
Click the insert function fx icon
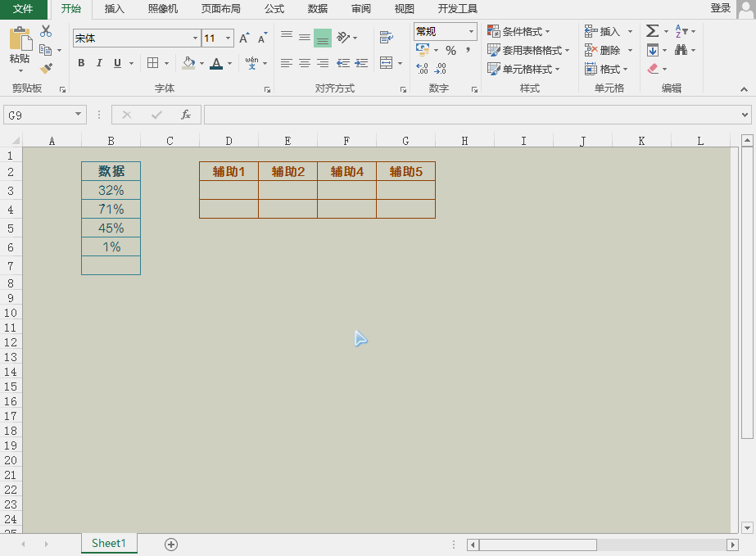(x=186, y=115)
